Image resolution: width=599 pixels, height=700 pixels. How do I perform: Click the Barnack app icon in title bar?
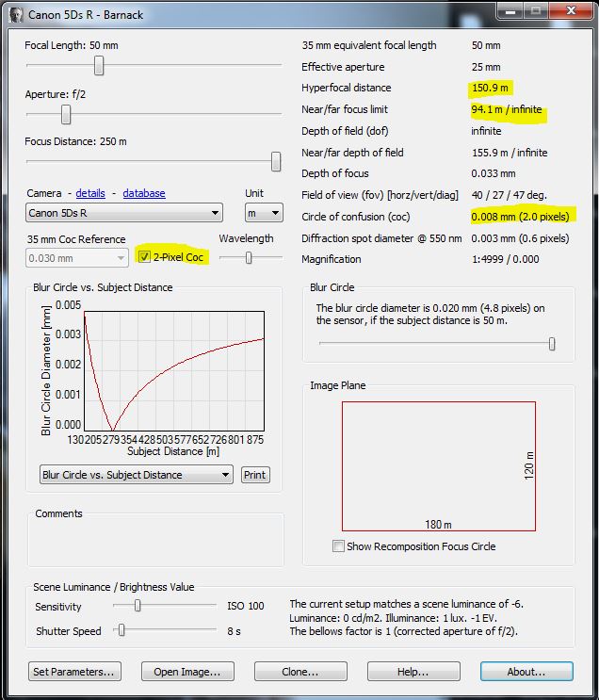pos(16,15)
